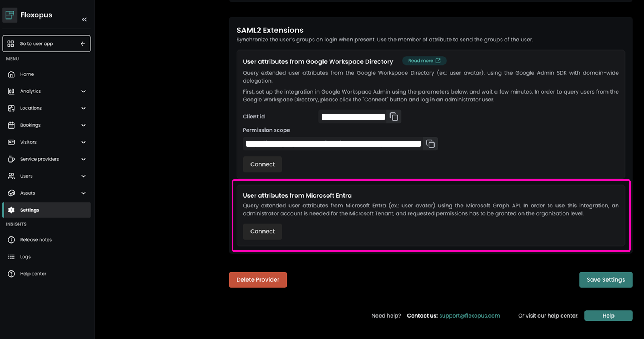Open the Users menu item
The width and height of the screenshot is (644, 339).
click(x=26, y=176)
